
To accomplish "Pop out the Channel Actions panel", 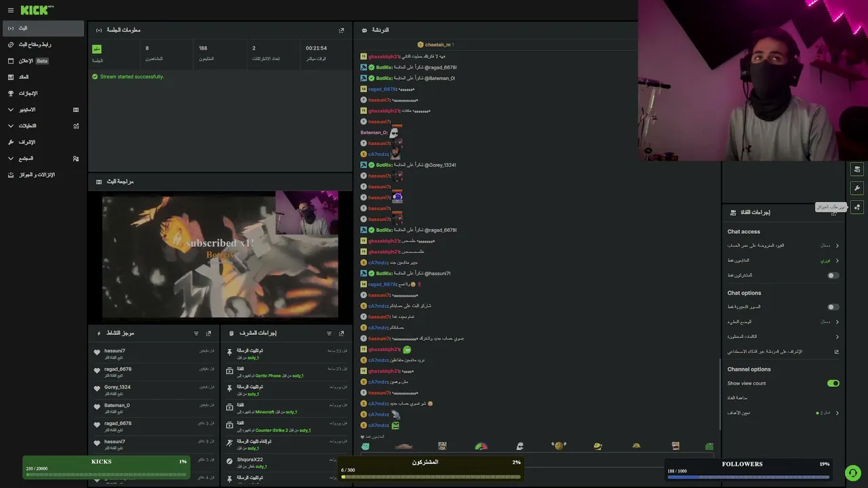I will (x=834, y=213).
